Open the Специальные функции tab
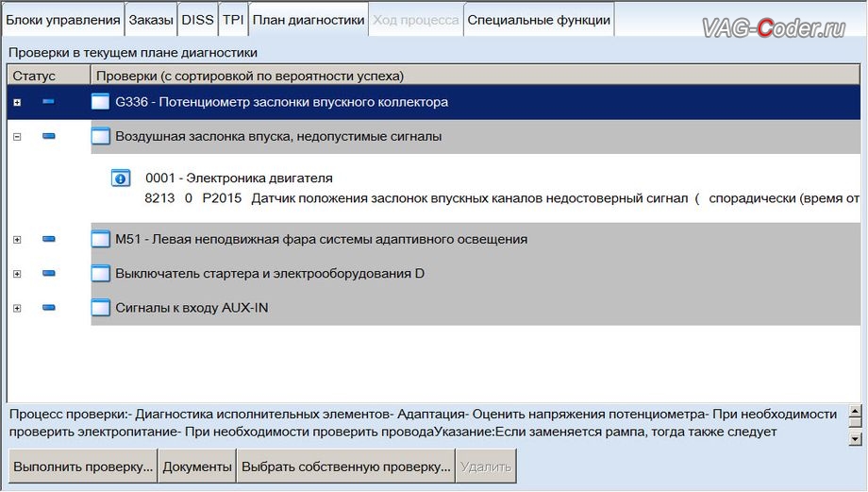Screen dimensions: 868x492 (x=539, y=20)
